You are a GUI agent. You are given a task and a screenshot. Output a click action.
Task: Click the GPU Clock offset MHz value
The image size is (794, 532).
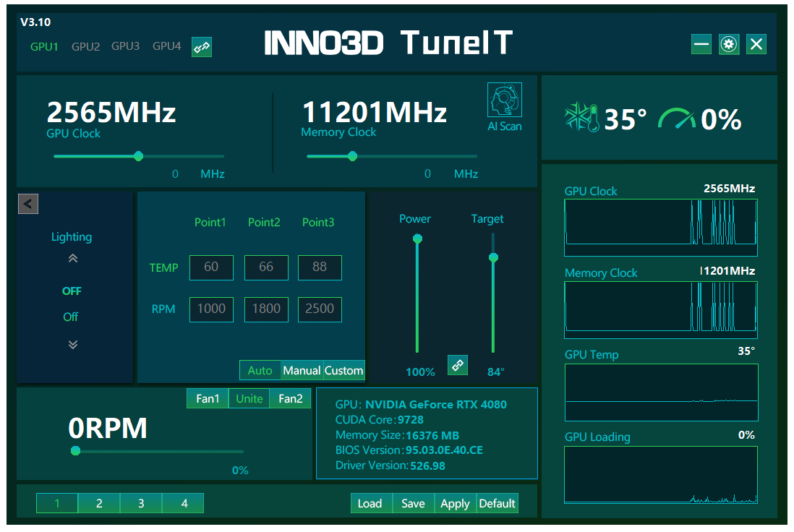coord(175,174)
